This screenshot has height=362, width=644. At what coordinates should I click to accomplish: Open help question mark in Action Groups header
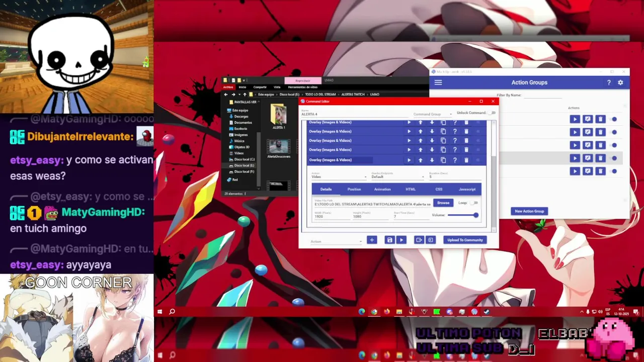pos(609,82)
